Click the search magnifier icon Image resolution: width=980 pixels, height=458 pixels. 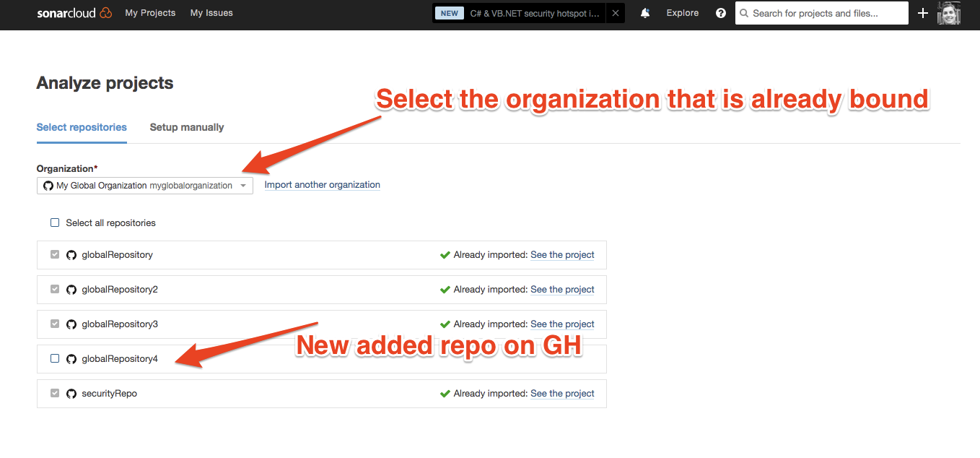(x=744, y=13)
